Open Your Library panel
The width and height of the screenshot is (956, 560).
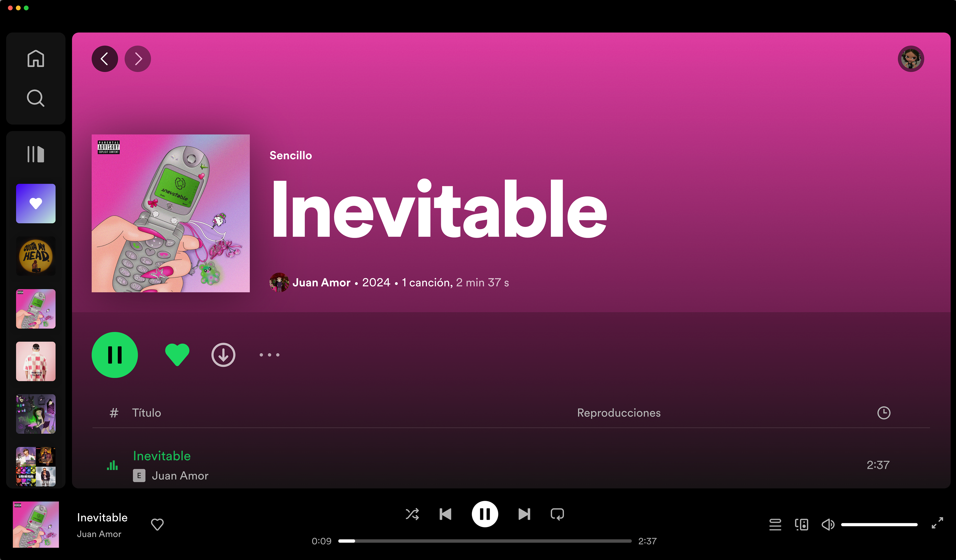tap(36, 154)
